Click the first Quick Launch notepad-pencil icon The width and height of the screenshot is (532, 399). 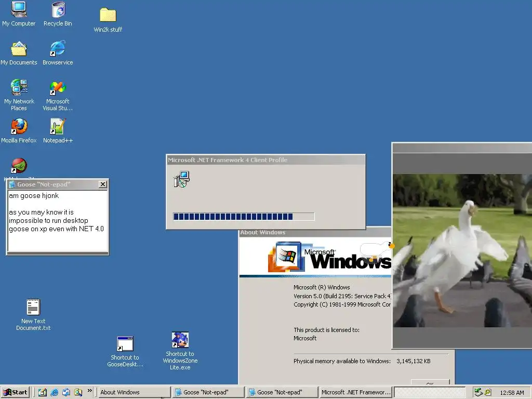click(x=43, y=392)
